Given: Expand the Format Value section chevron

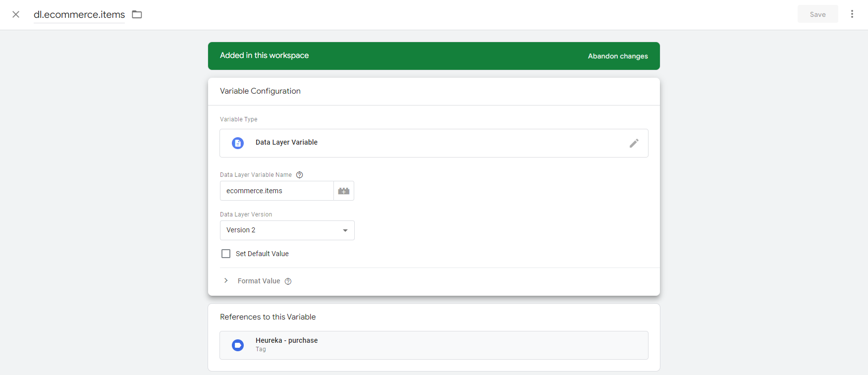Looking at the screenshot, I should [x=226, y=281].
